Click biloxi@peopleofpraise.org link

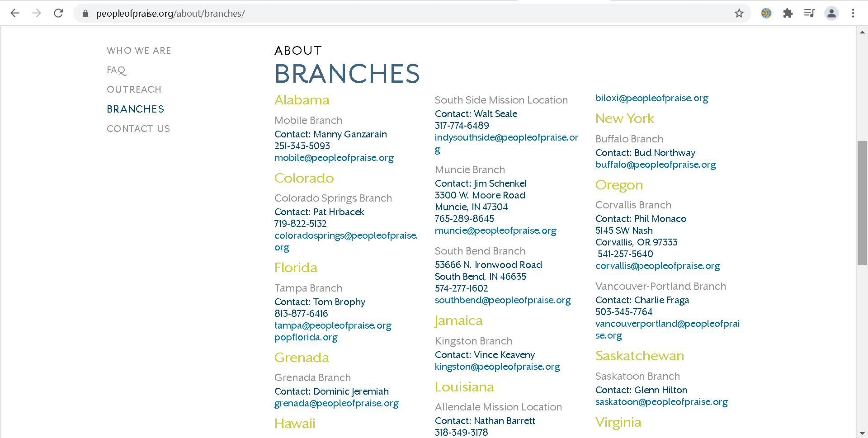(651, 98)
